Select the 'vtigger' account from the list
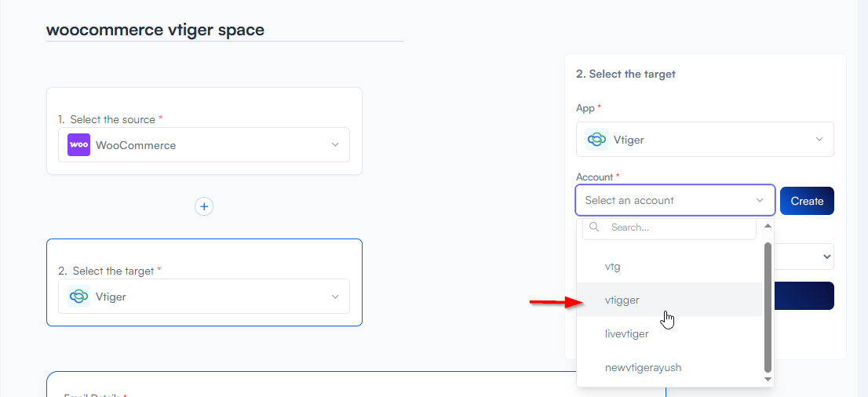The height and width of the screenshot is (397, 868). point(622,300)
